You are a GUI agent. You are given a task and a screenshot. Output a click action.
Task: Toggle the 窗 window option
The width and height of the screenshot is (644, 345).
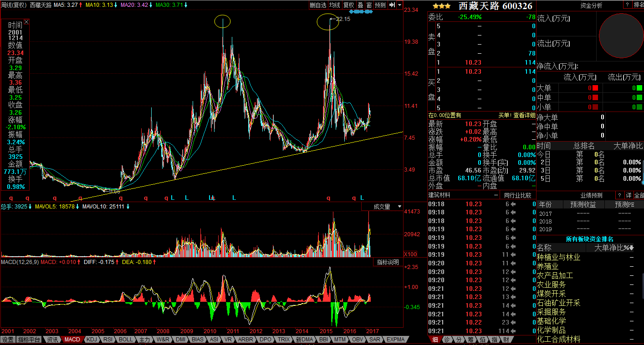[x=369, y=5]
